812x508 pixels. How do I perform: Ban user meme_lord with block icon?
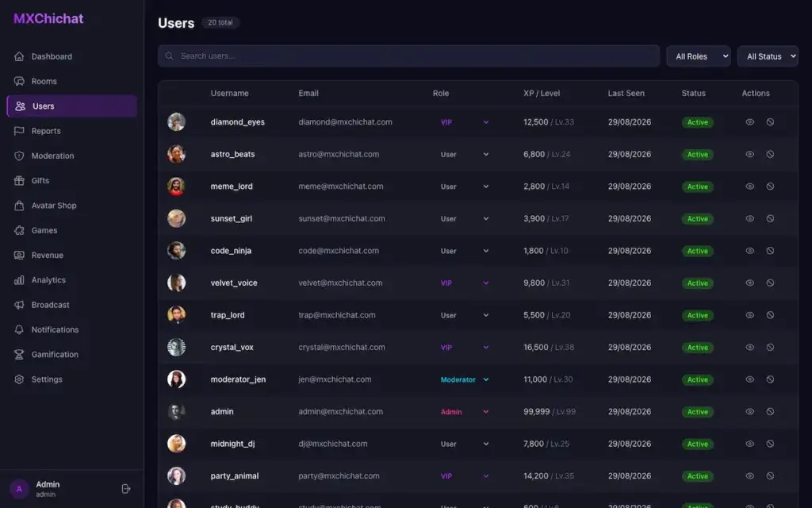[x=770, y=187]
